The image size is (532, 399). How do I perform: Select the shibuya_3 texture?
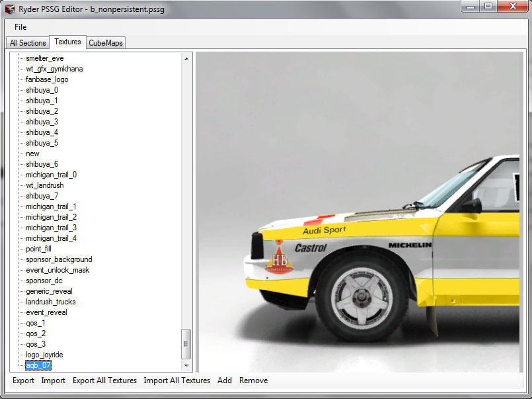coord(42,122)
